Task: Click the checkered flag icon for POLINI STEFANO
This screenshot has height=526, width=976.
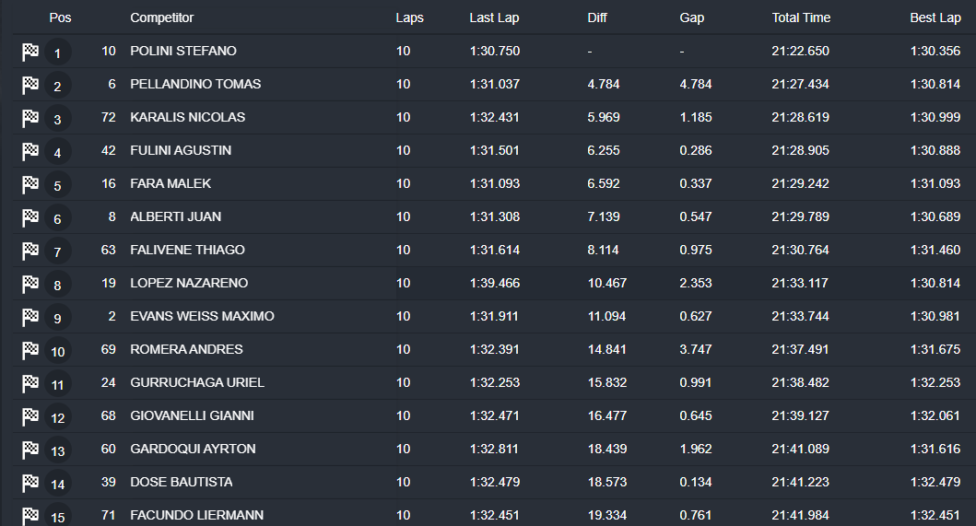Action: coord(30,52)
